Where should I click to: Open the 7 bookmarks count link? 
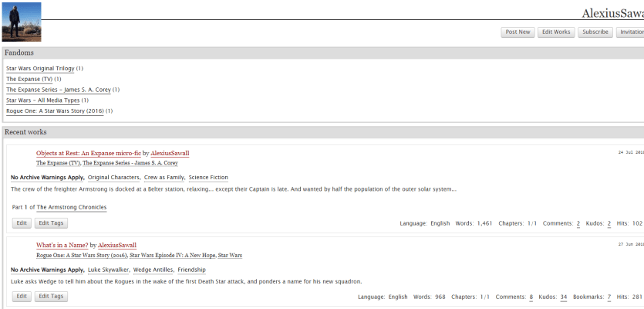(609, 297)
